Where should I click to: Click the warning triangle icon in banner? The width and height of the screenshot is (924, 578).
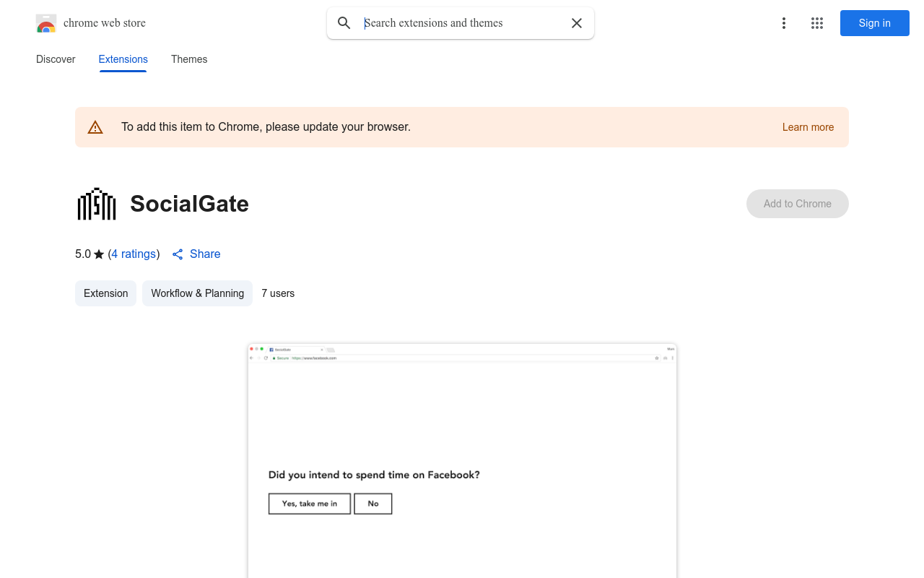click(95, 127)
